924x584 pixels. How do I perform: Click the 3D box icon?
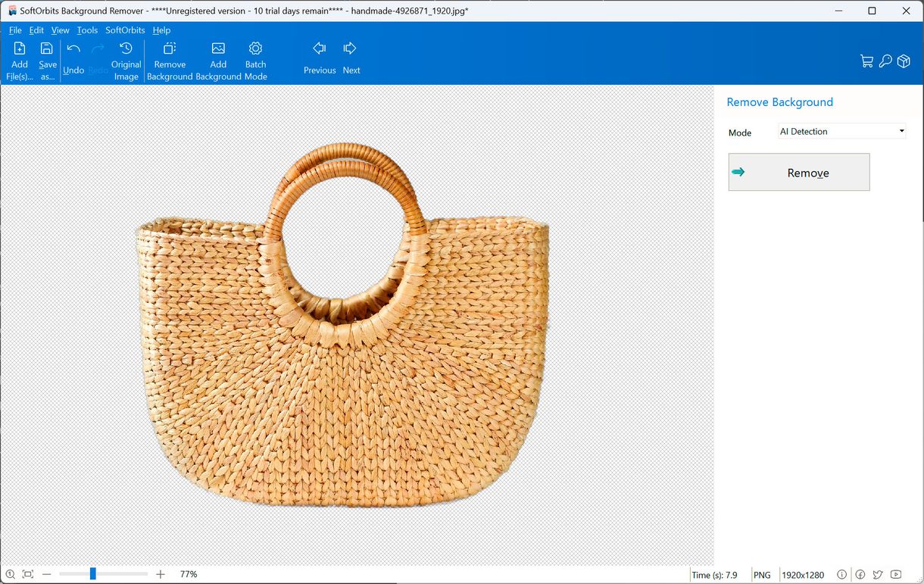point(904,61)
